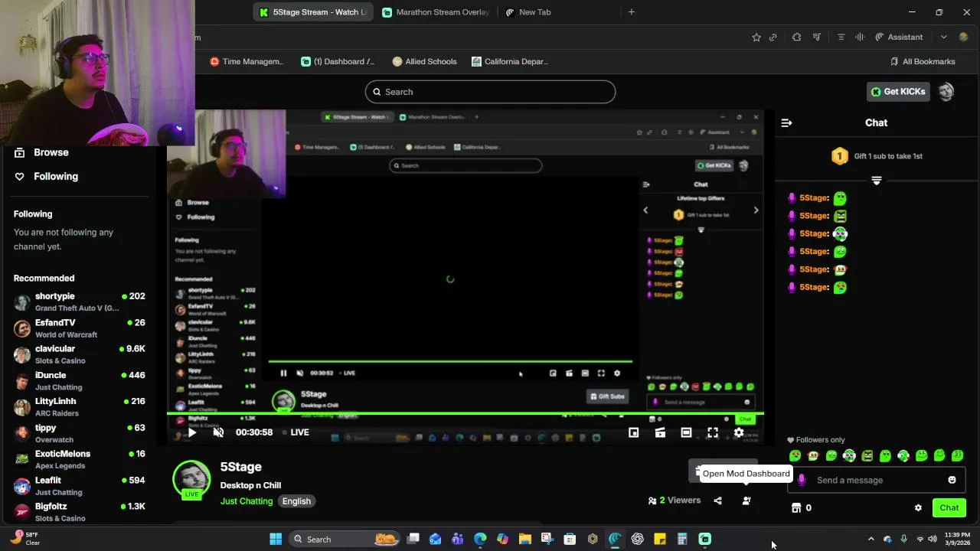Expand the toolbar dropdown chevron beside Assistant
The image size is (980, 551).
pyautogui.click(x=943, y=37)
